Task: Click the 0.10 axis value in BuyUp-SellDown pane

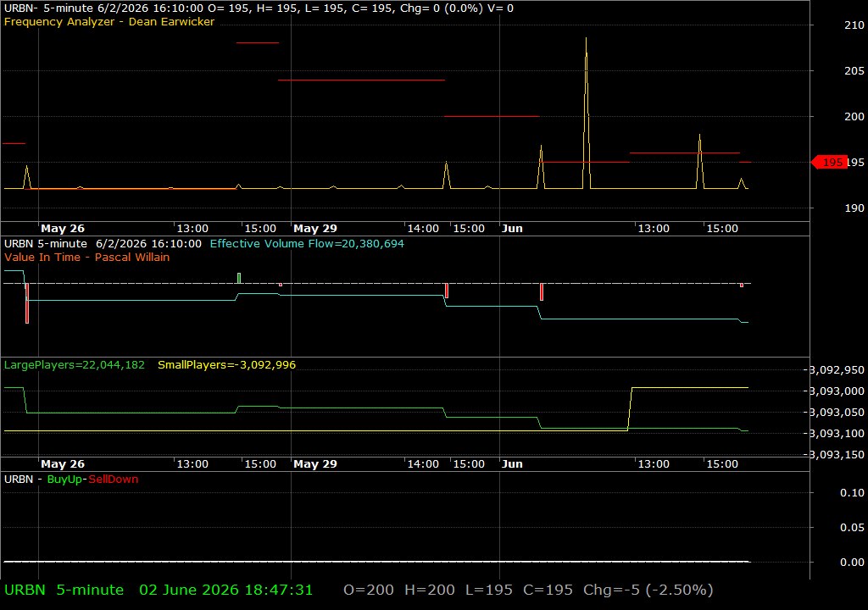Action: pyautogui.click(x=852, y=492)
